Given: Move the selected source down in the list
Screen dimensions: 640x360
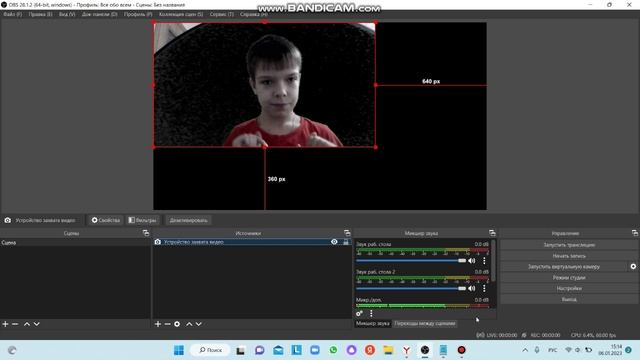Looking at the screenshot, I should [x=199, y=324].
